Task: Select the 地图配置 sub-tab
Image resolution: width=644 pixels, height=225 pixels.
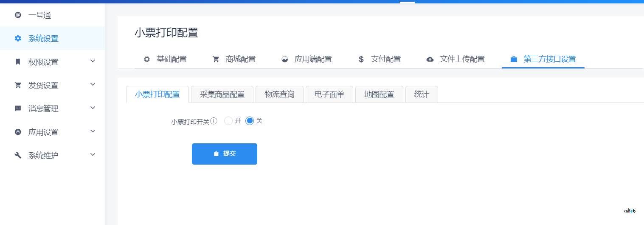Action: coord(380,94)
